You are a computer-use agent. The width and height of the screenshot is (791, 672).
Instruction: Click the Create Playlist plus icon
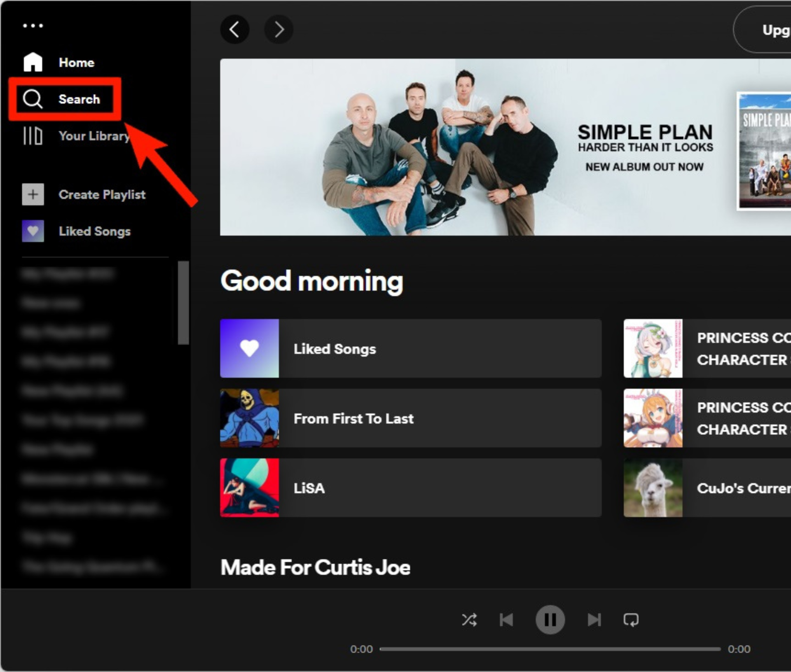[x=33, y=194]
